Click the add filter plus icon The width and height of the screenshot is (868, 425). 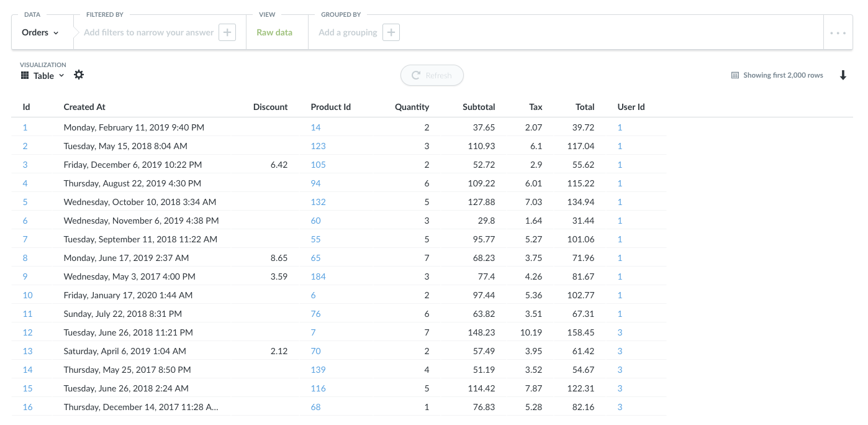click(227, 32)
